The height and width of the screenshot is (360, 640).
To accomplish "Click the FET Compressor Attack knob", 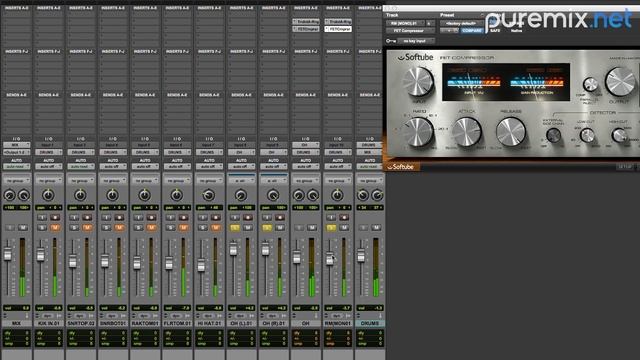I will coord(467,131).
